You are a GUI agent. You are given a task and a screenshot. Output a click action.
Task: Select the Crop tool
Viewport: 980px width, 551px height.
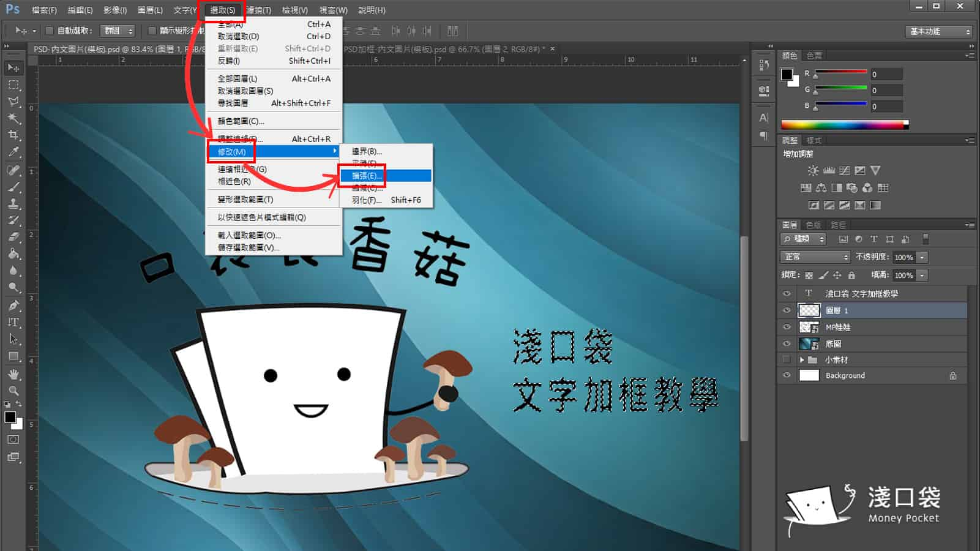pos(13,135)
